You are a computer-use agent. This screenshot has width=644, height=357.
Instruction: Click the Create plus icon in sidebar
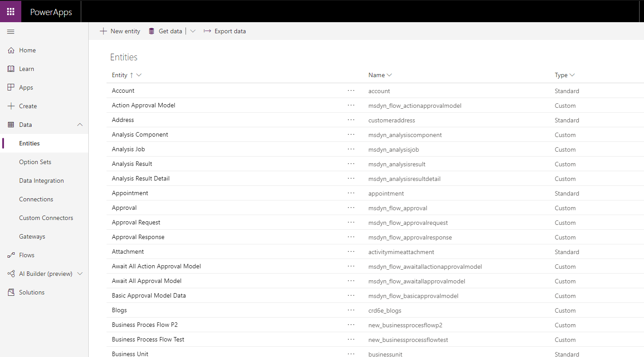pos(11,106)
